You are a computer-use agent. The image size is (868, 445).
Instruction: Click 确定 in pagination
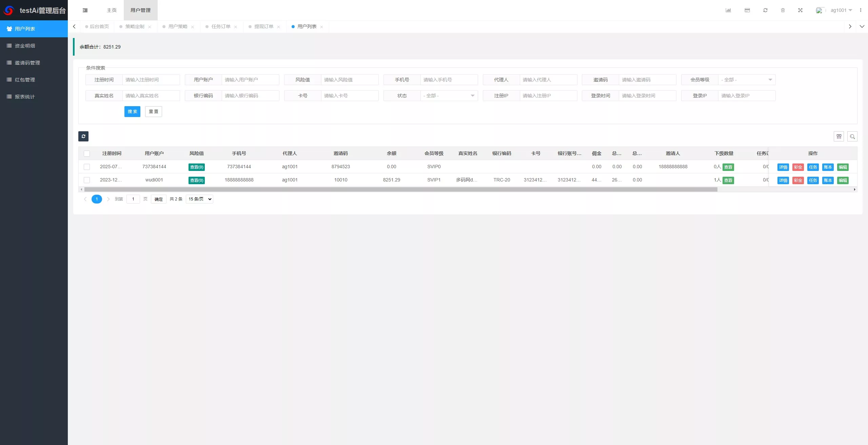click(159, 199)
